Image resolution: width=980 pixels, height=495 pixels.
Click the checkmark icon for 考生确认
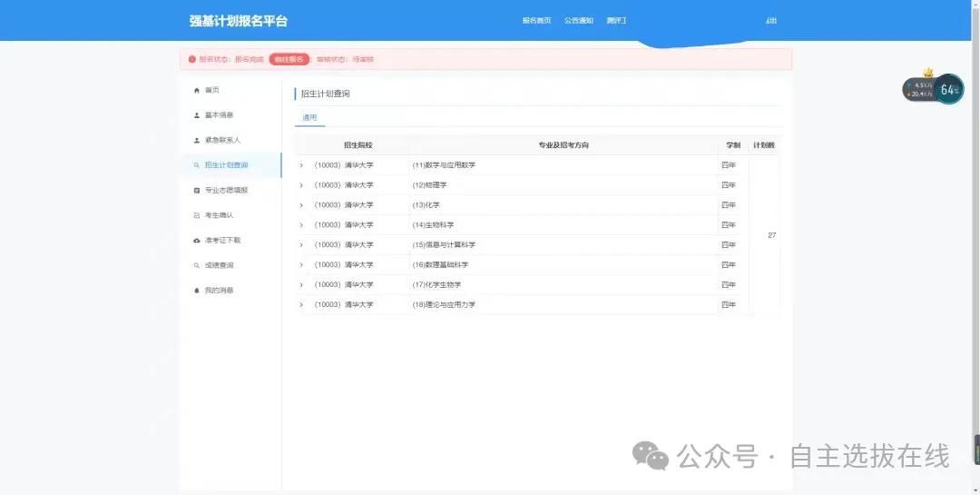[x=197, y=215]
